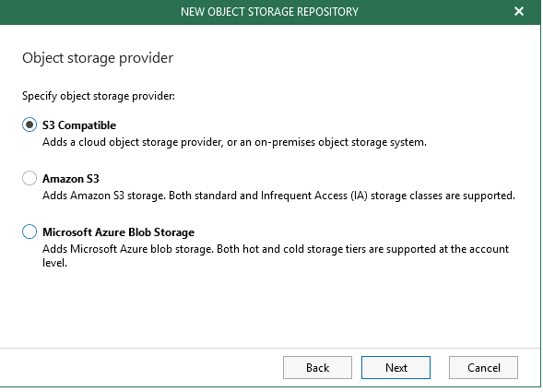Choose the Amazon S3 radio button

pyautogui.click(x=30, y=178)
